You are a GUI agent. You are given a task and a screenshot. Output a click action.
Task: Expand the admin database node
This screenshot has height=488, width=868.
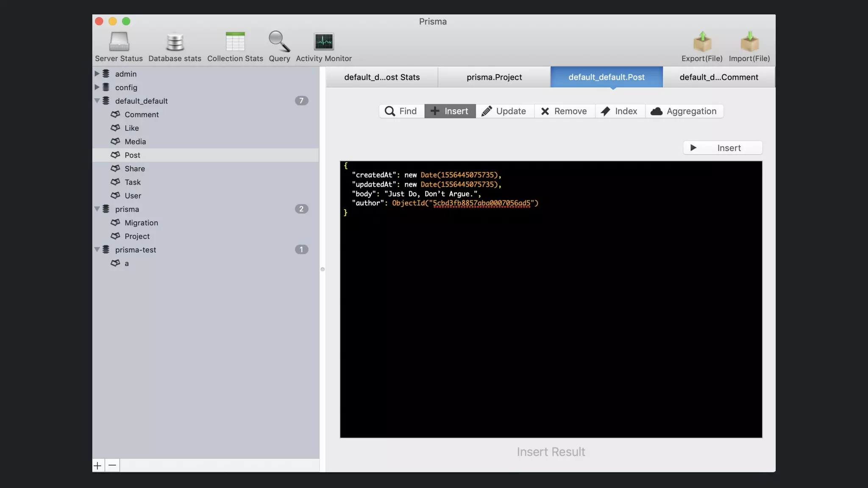(x=97, y=74)
